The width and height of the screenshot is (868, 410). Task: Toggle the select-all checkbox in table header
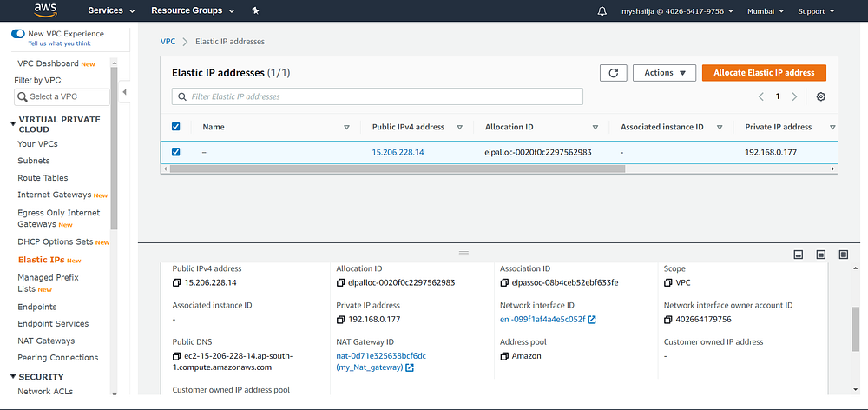pyautogui.click(x=176, y=127)
